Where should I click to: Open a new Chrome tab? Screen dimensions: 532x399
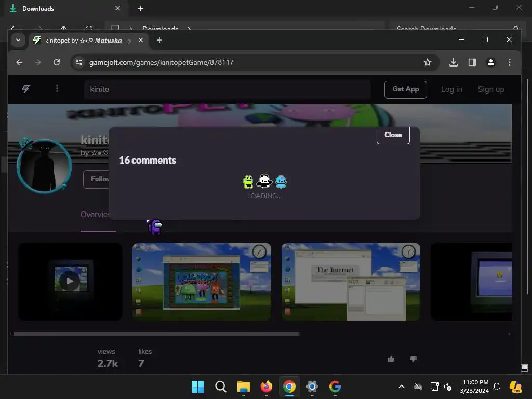click(x=159, y=40)
